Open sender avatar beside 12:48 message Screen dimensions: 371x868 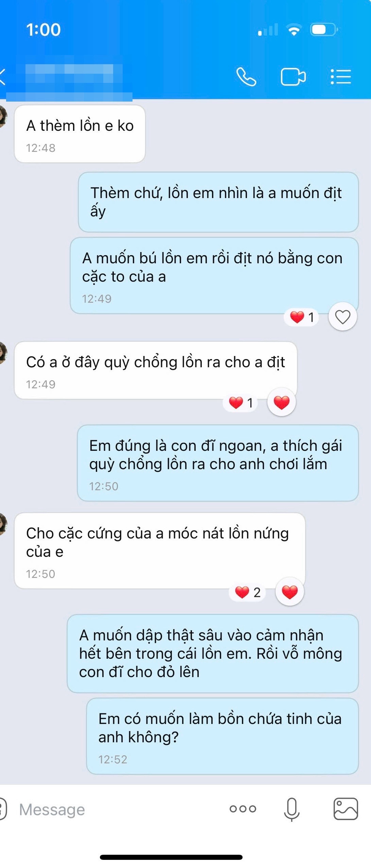3,116
